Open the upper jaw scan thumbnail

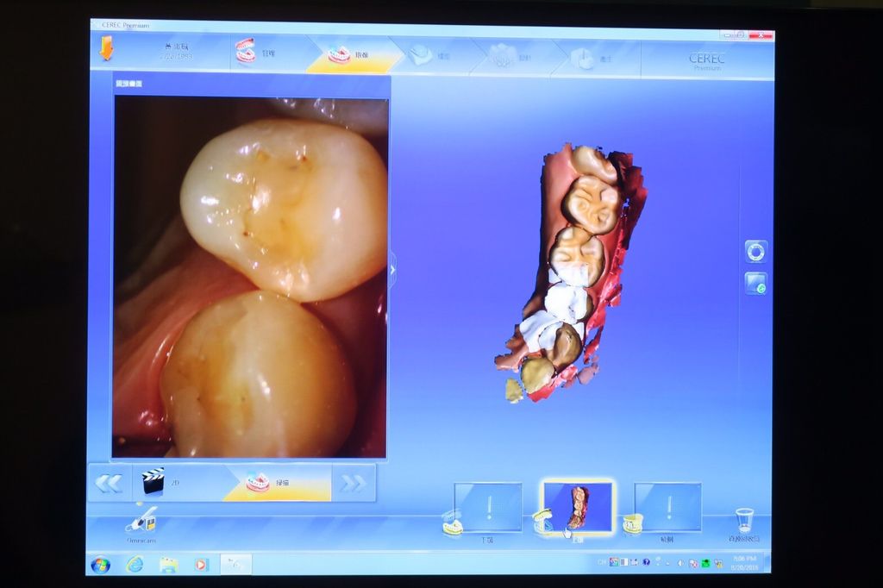578,506
